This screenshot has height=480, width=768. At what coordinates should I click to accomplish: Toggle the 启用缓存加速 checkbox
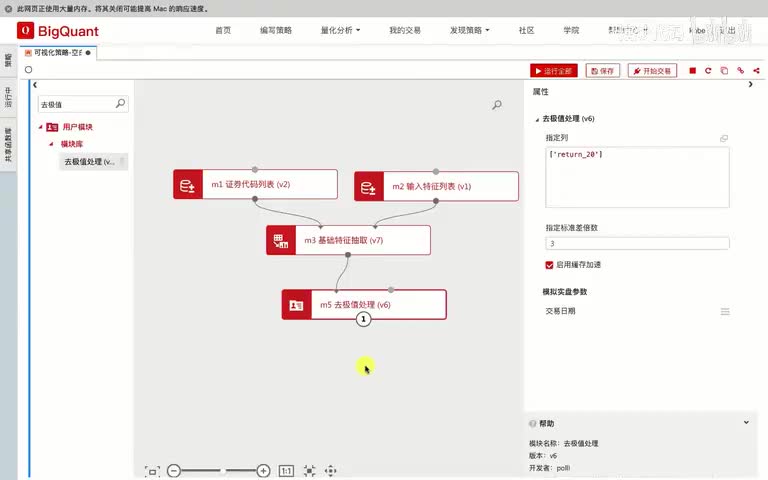pyautogui.click(x=549, y=265)
